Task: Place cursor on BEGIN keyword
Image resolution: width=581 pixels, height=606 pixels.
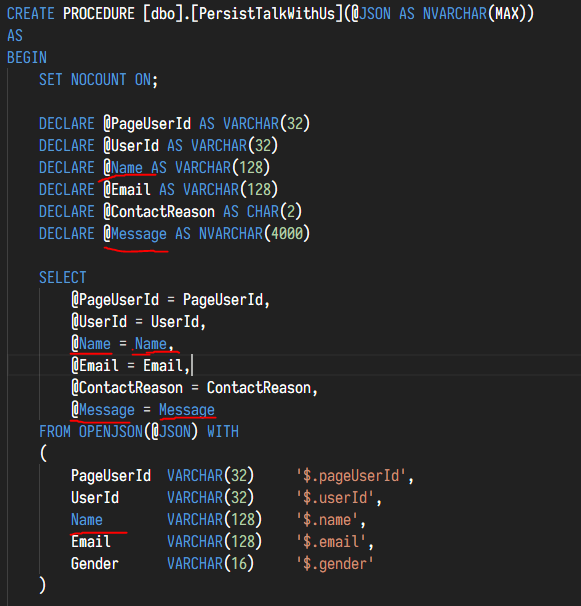Action: click(27, 58)
